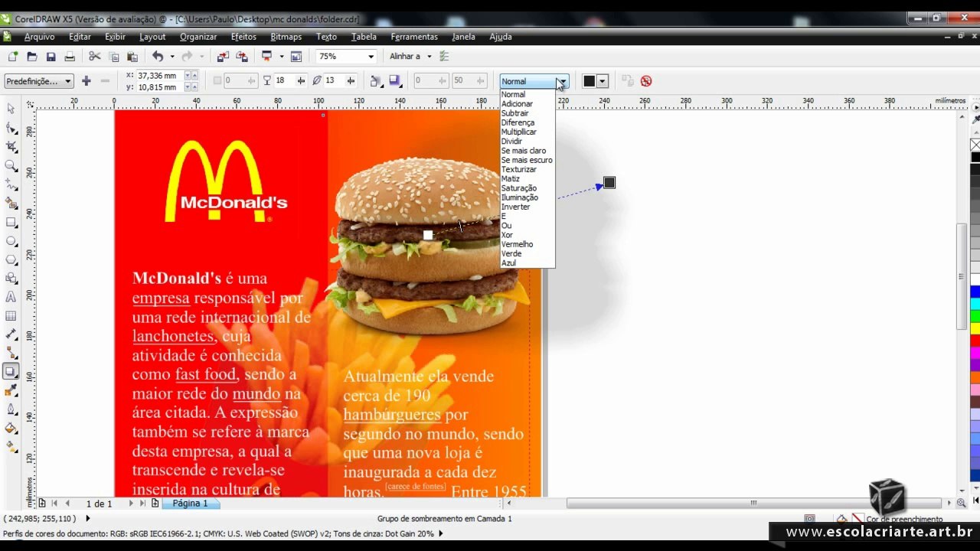
Task: Click the x position field
Action: point(160,76)
